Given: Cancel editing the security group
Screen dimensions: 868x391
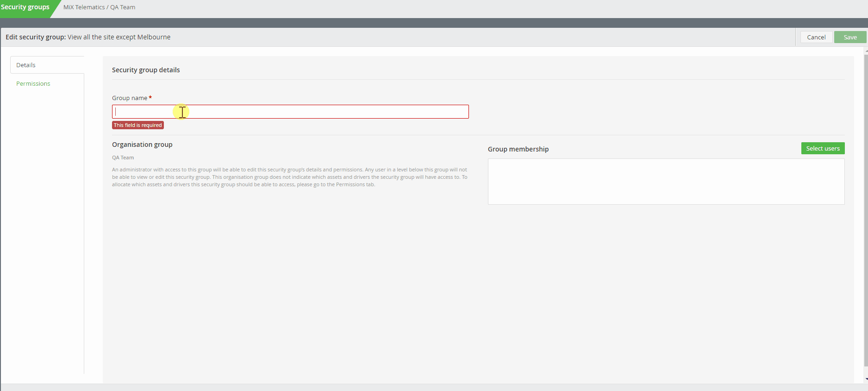Looking at the screenshot, I should point(816,37).
